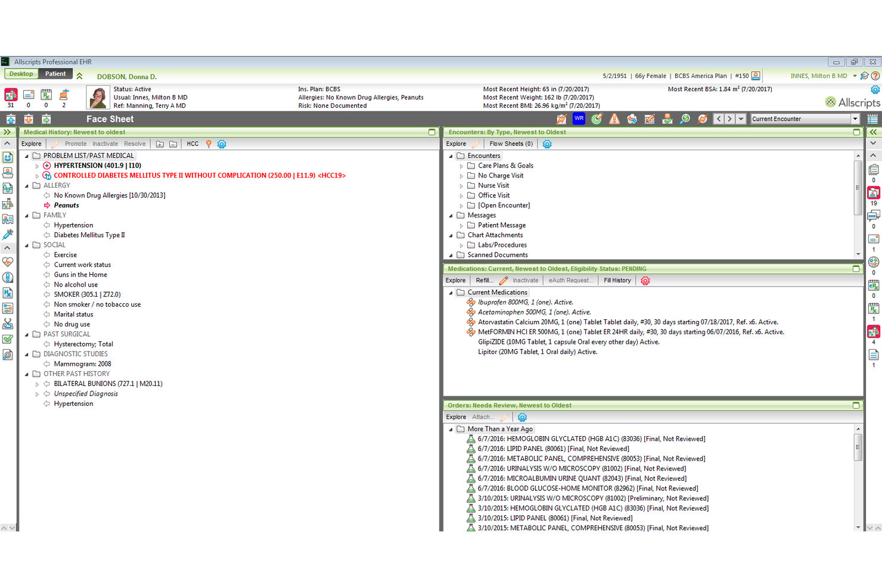Click the task list icon showing 31

coord(11,95)
